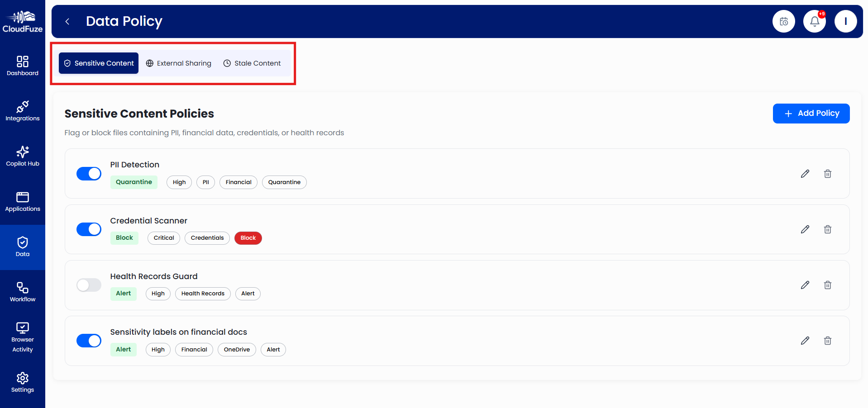Open the Copilot Hub
The width and height of the screenshot is (868, 408).
[x=22, y=156]
